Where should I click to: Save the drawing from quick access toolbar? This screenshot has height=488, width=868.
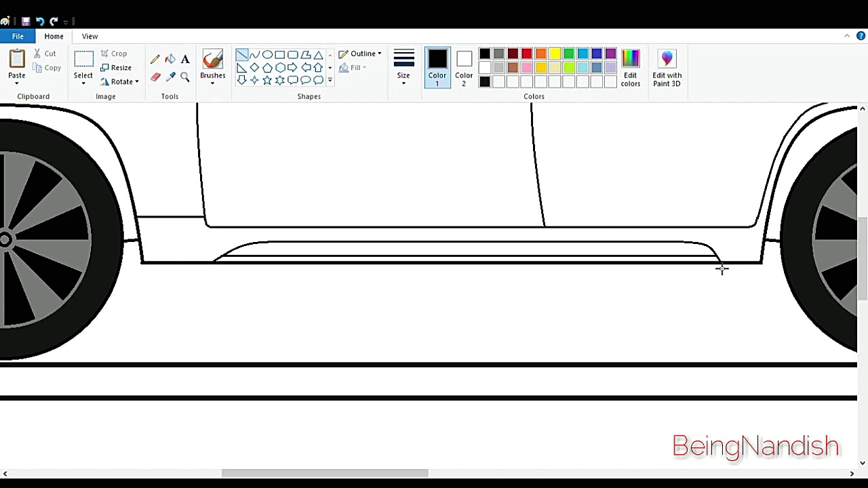(26, 21)
